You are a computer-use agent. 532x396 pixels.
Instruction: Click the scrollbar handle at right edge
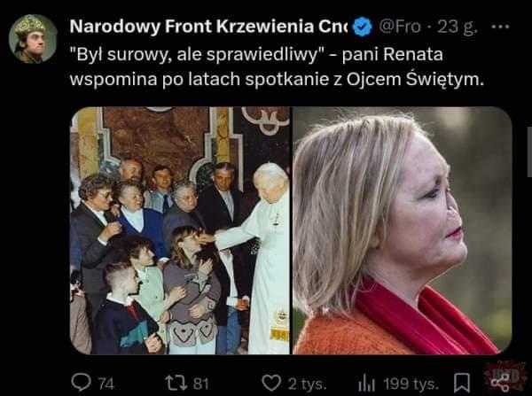[529, 151]
